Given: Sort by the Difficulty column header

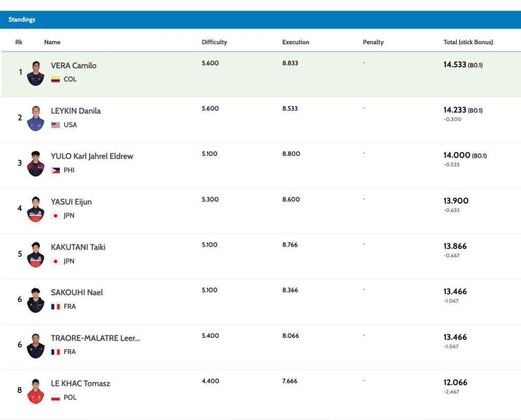Looking at the screenshot, I should 214,42.
